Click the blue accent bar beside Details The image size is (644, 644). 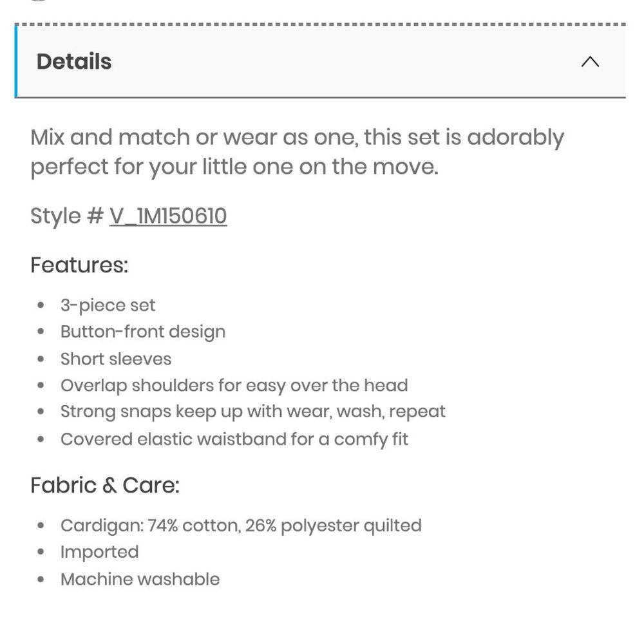pos(16,61)
